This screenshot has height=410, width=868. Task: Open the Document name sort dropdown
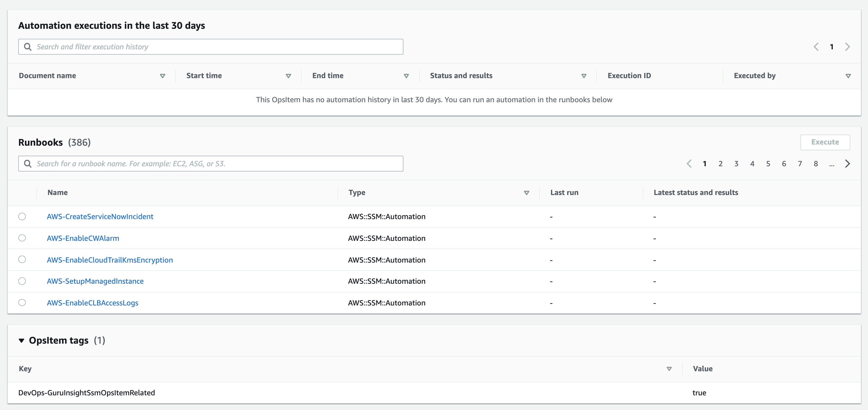[x=162, y=76]
